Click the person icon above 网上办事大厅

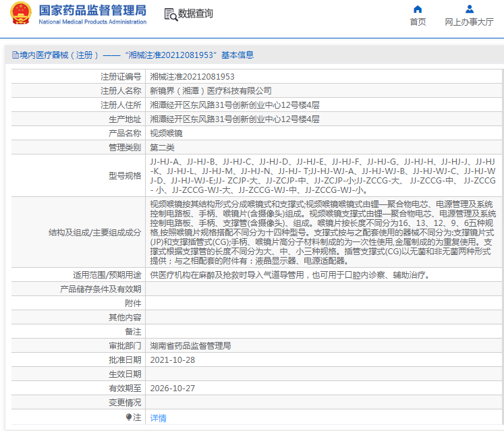470,9
